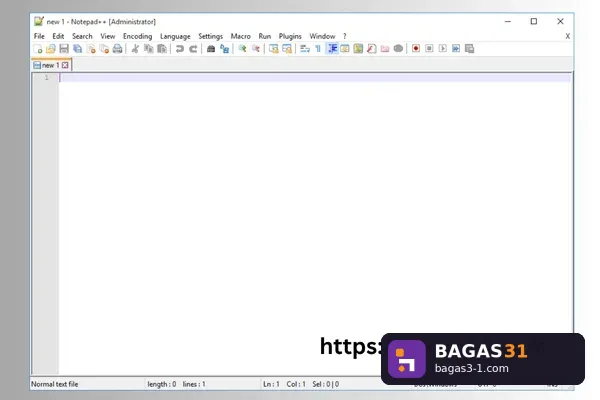Print the file using the printer icon

coord(117,49)
